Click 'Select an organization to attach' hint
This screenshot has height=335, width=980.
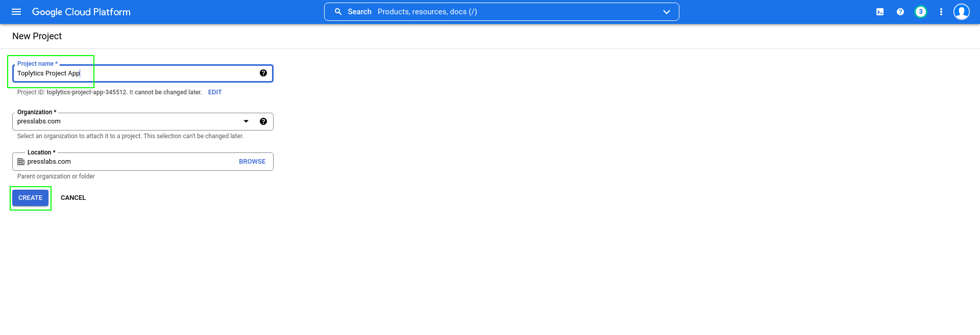[130, 136]
